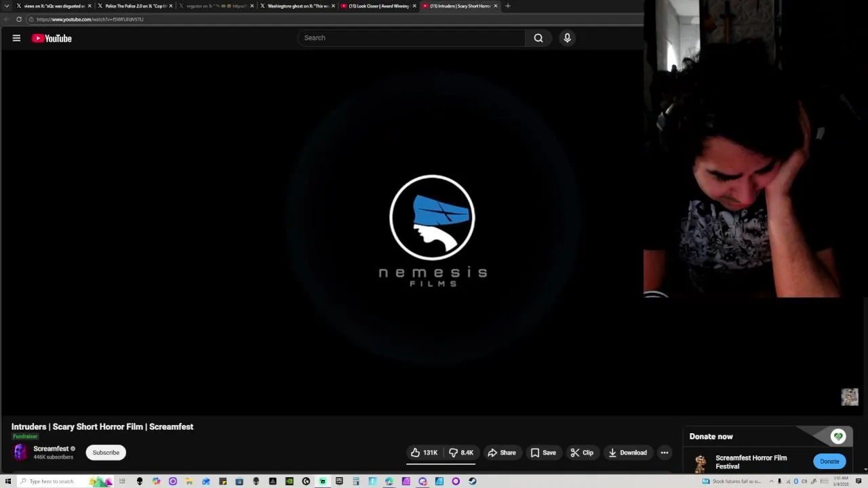Click the green heart fundraiser badge
The height and width of the screenshot is (488, 868).
coord(838,436)
